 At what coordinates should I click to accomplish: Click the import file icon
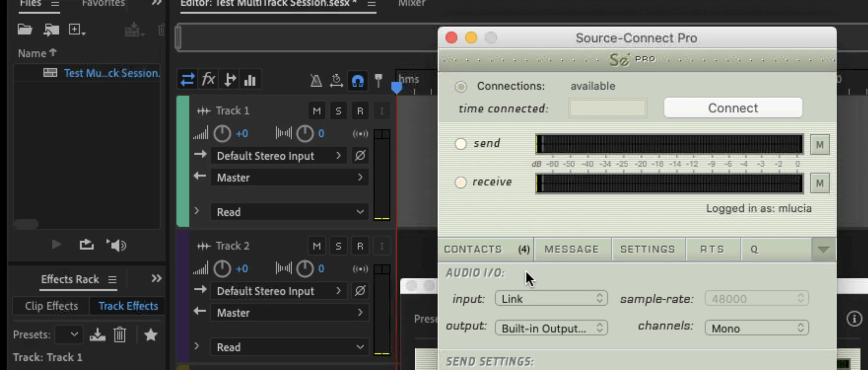point(51,30)
